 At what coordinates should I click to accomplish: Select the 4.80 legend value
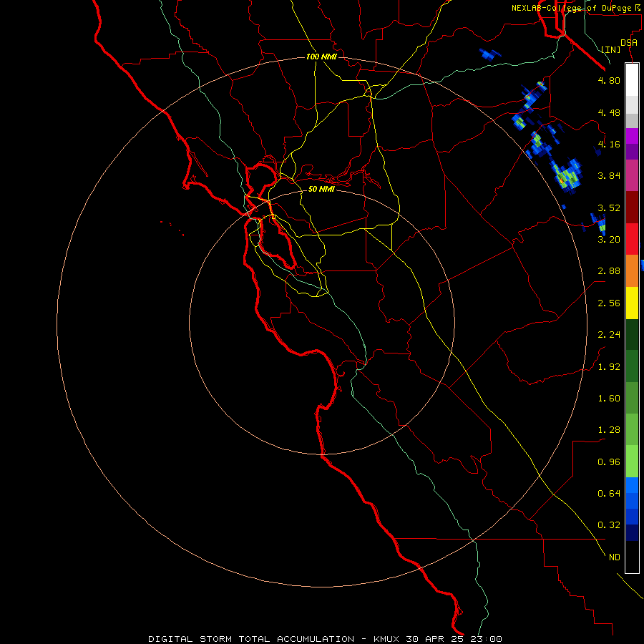(x=609, y=80)
